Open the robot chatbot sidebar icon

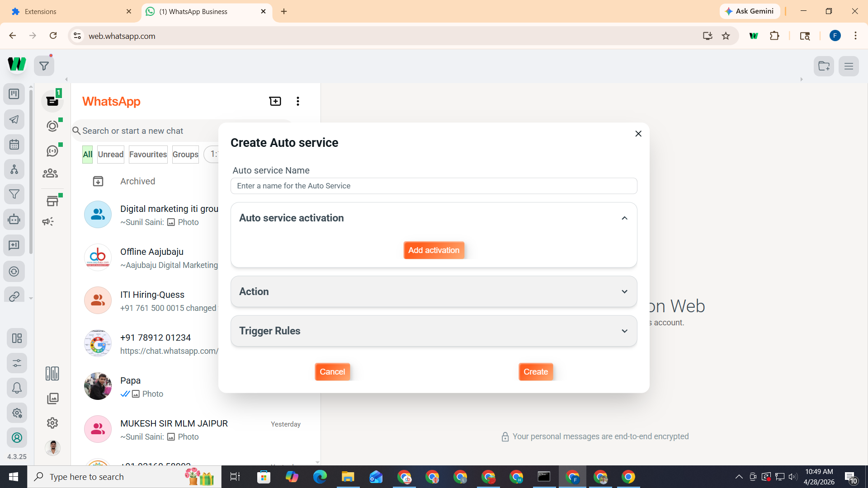(x=14, y=220)
